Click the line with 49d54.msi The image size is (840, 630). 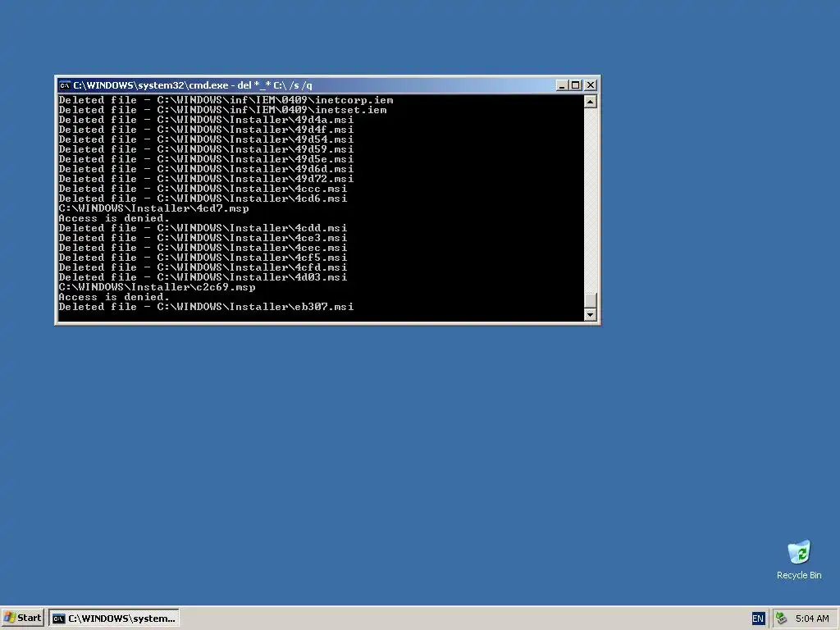click(x=206, y=139)
